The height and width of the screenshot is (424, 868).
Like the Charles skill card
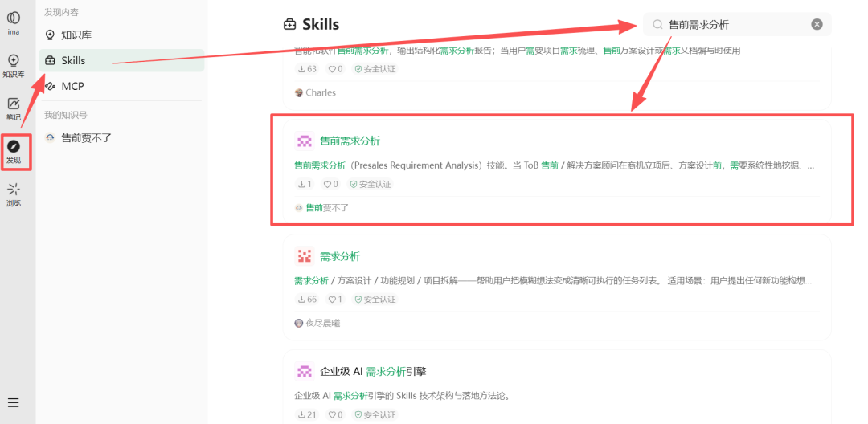click(x=335, y=69)
